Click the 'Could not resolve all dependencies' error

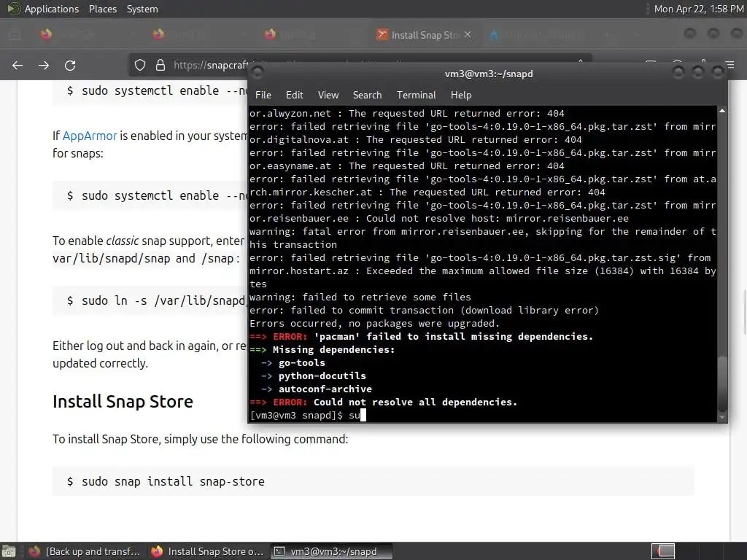point(415,402)
